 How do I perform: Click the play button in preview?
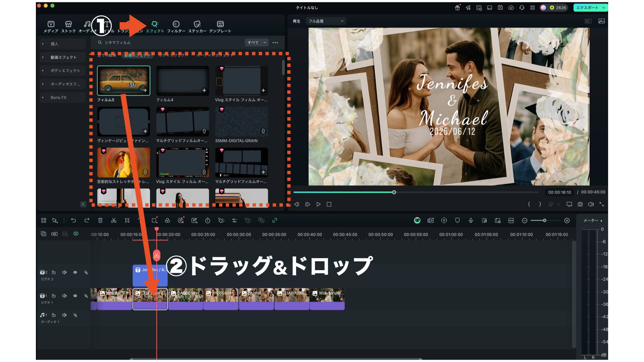tap(318, 204)
